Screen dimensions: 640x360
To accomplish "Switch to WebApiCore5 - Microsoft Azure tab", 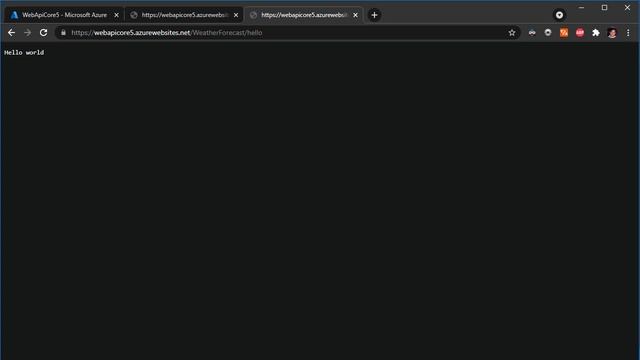I will pyautogui.click(x=64, y=15).
